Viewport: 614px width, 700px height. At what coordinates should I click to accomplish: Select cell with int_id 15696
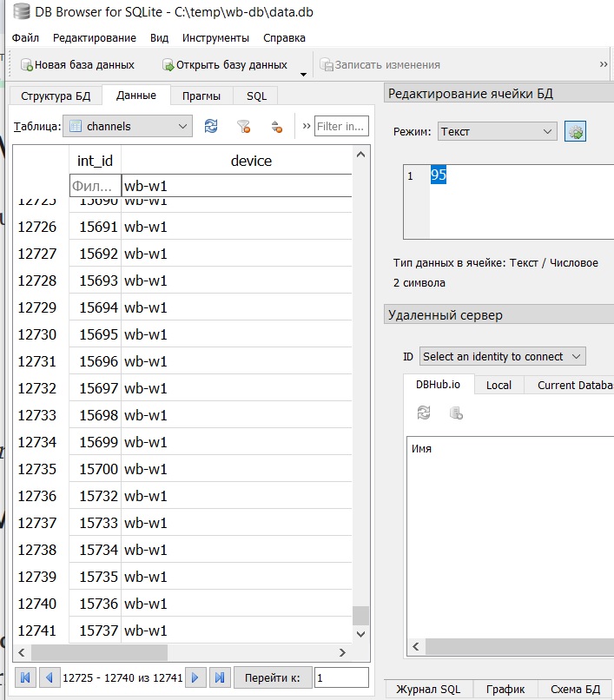(96, 361)
